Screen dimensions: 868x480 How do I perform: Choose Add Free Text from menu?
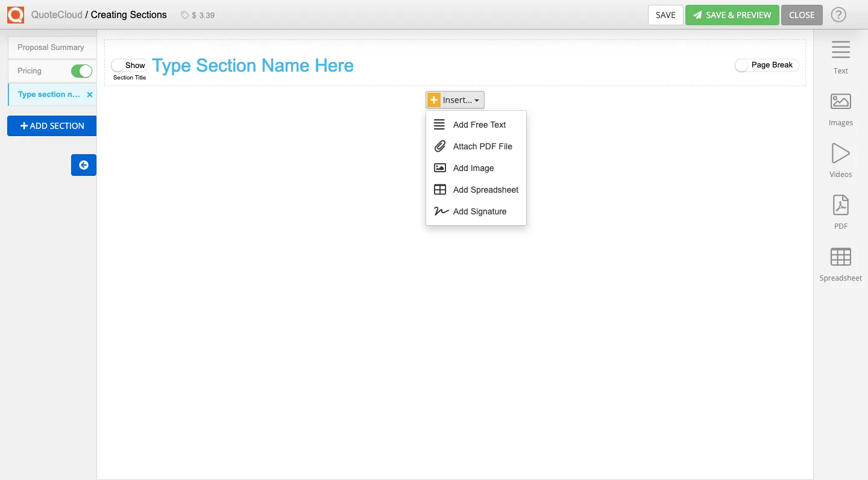(x=479, y=125)
